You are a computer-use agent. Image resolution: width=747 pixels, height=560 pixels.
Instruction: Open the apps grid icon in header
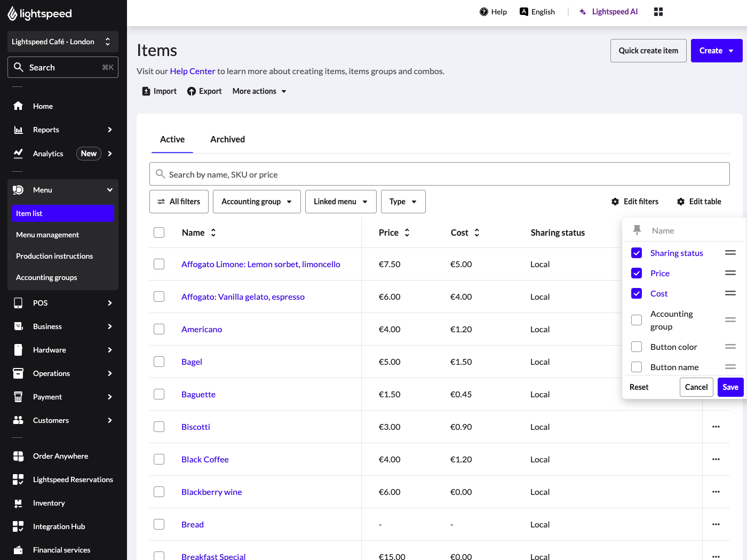click(658, 12)
